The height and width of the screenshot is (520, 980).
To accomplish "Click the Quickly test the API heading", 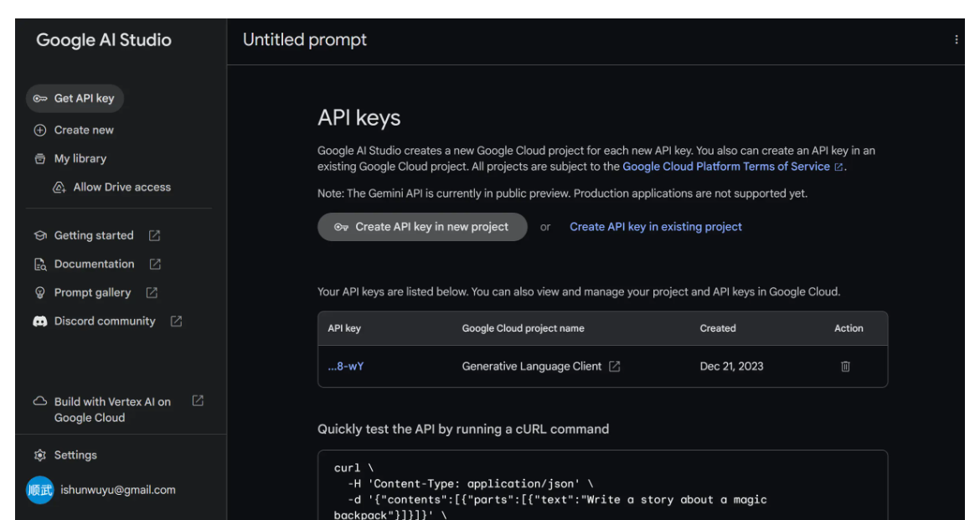I will [463, 430].
